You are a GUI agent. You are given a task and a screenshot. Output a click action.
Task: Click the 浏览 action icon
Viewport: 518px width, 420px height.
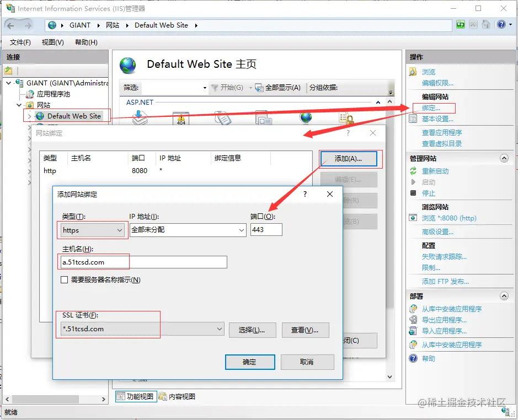(x=413, y=72)
